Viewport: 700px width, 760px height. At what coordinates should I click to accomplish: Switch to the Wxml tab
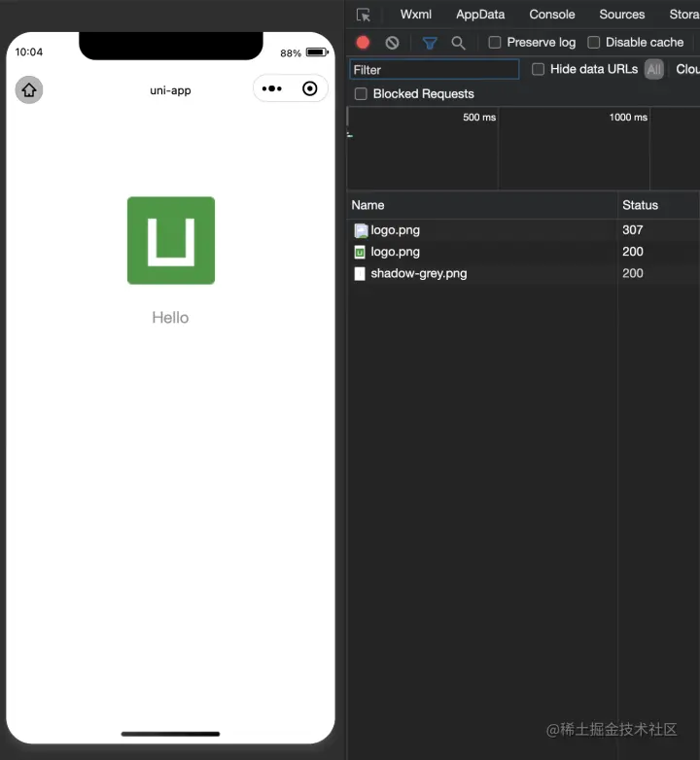point(415,15)
